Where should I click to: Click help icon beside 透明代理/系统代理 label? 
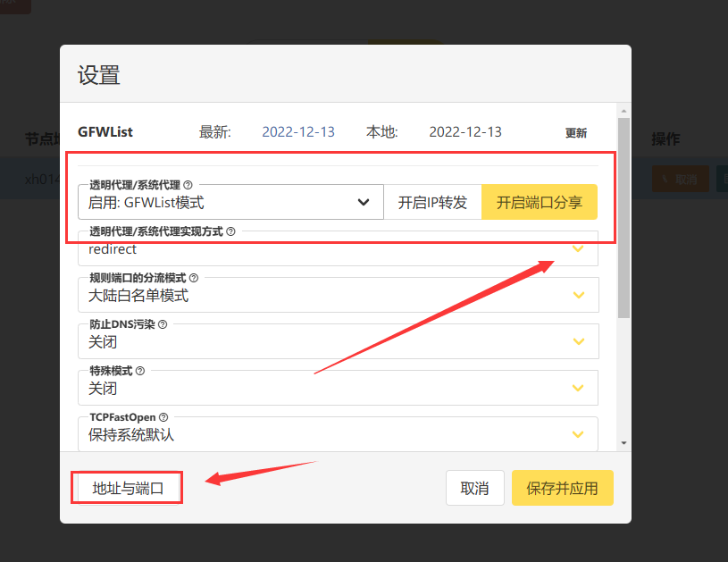(x=188, y=185)
